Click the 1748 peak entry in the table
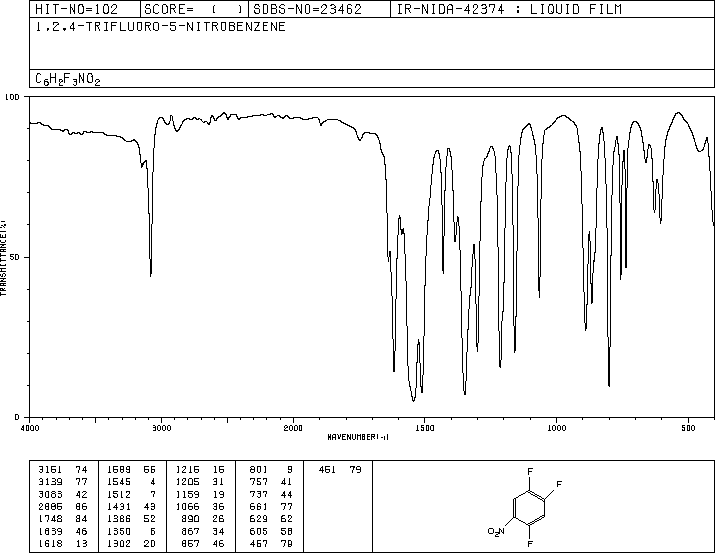The width and height of the screenshot is (715, 553). pyautogui.click(x=62, y=519)
